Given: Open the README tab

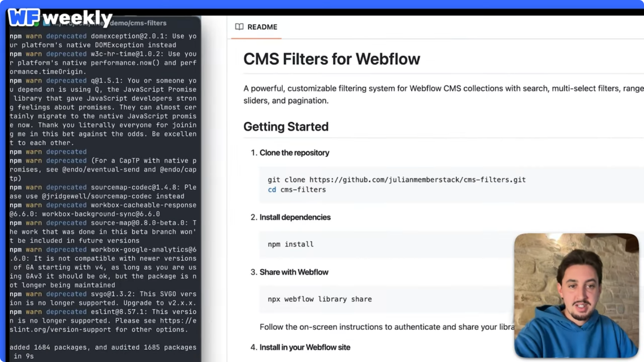Looking at the screenshot, I should point(256,27).
